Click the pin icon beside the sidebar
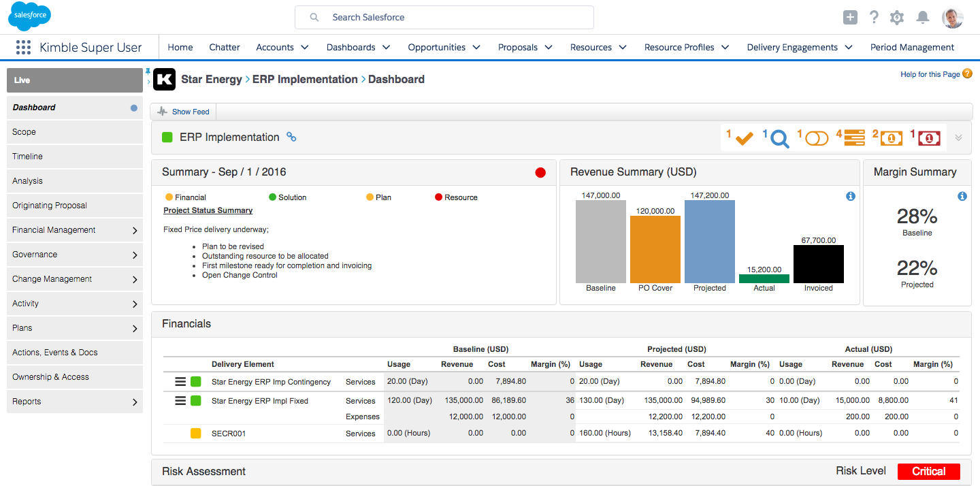980x486 pixels. (x=148, y=71)
